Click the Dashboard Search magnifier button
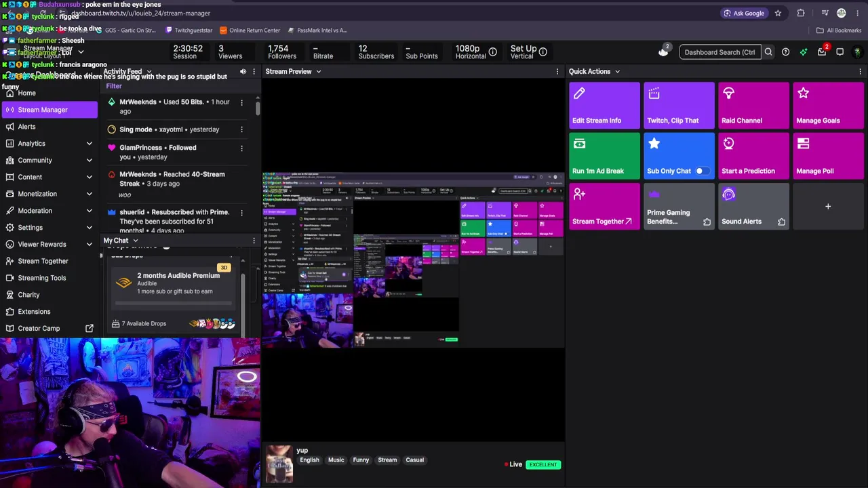 pos(768,52)
